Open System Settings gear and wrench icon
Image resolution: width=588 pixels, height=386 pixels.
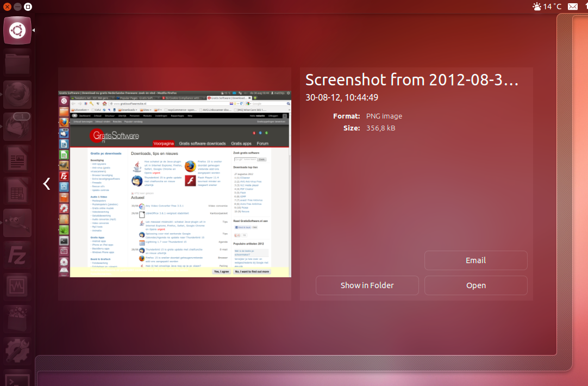[17, 351]
